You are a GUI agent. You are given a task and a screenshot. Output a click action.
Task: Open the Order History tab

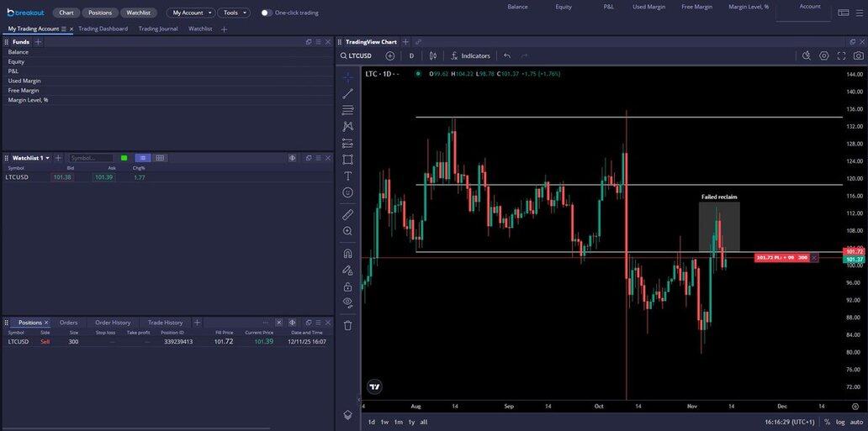(x=113, y=323)
